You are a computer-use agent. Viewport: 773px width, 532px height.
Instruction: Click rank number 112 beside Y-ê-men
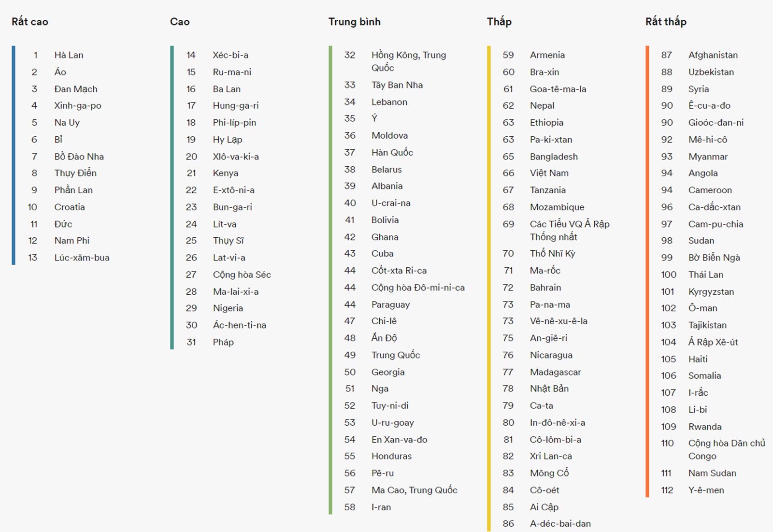coord(667,490)
